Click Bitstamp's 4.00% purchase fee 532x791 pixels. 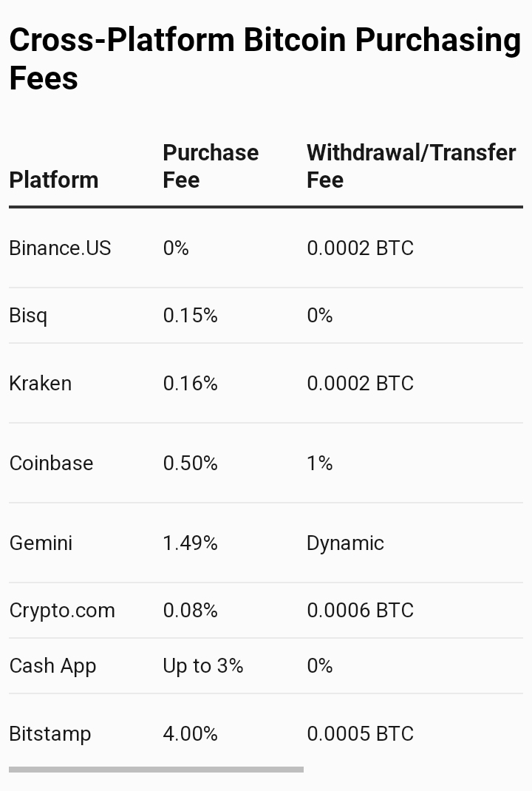pos(190,734)
